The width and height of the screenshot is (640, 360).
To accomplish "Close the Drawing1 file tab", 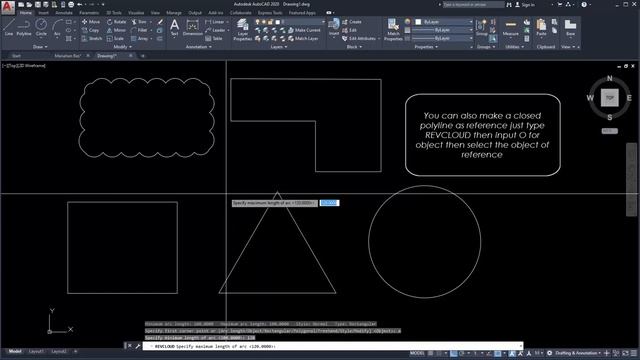I will coord(131,56).
